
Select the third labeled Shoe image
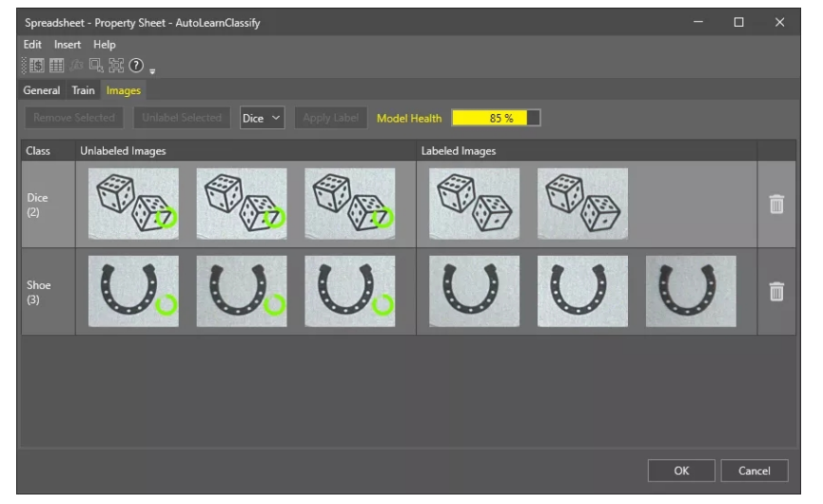[690, 291]
